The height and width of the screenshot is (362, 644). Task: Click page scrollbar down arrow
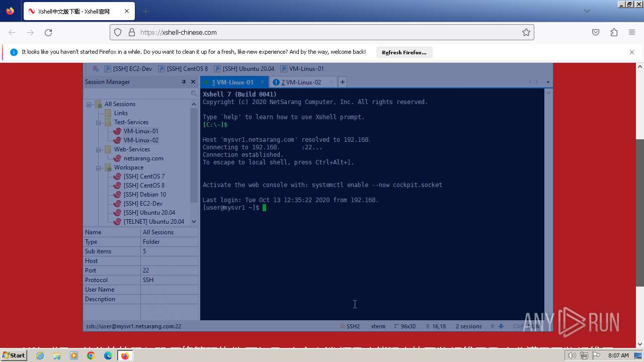(x=640, y=344)
